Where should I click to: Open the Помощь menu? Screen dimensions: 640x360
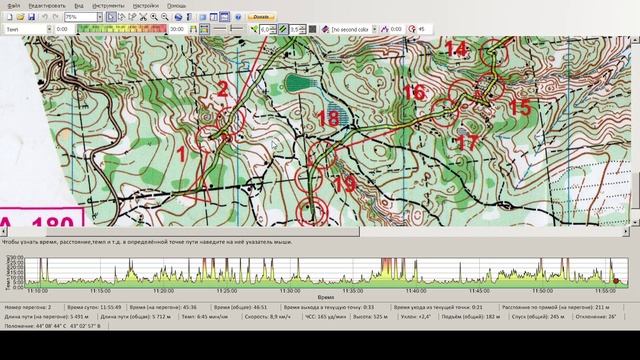pyautogui.click(x=176, y=6)
